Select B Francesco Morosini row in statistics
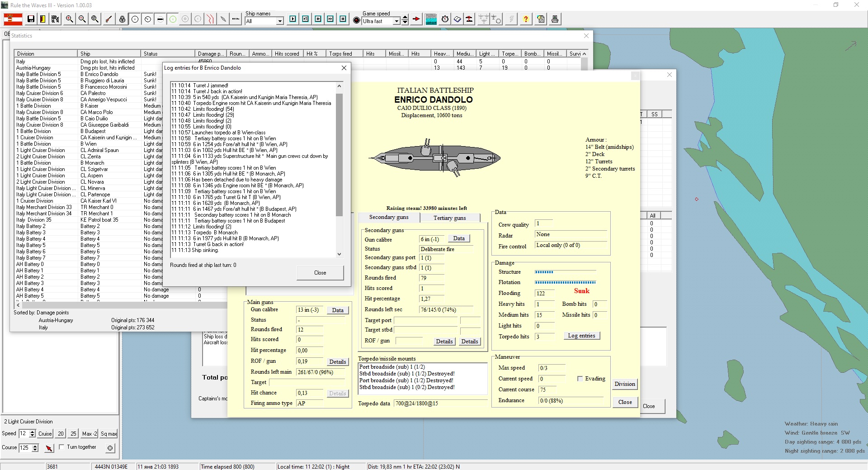Screen dimensions: 868x470 pyautogui.click(x=104, y=87)
